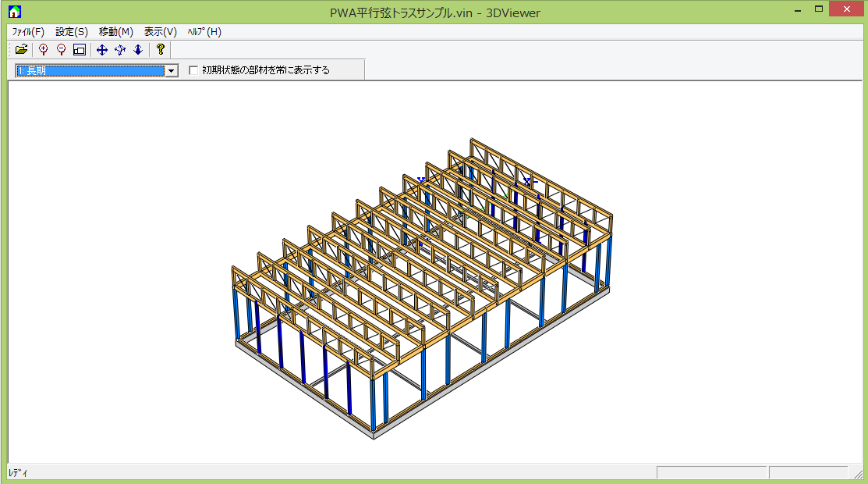Click the fit-to-window view icon
The height and width of the screenshot is (484, 868).
pos(79,50)
